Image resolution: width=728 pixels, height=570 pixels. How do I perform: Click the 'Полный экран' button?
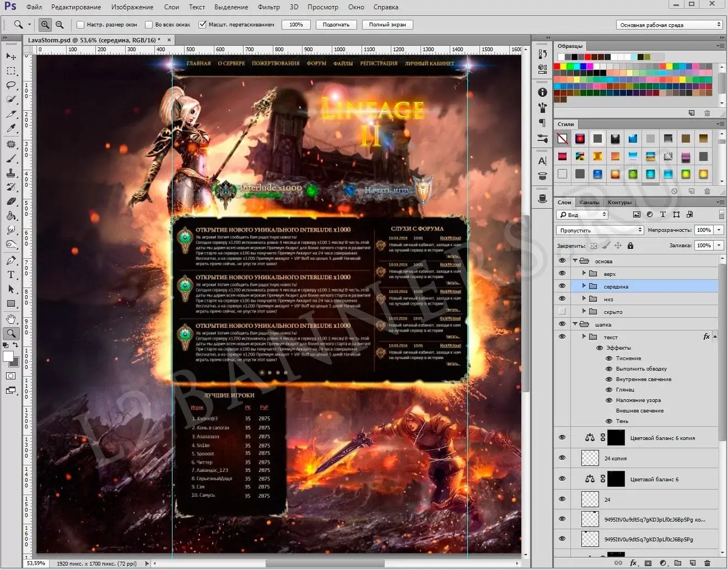click(387, 25)
